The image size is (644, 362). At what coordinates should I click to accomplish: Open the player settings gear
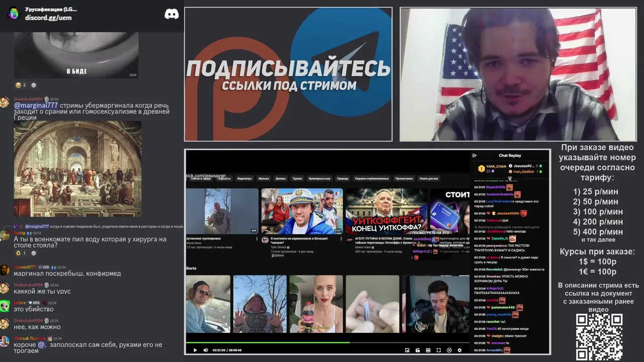(459, 350)
